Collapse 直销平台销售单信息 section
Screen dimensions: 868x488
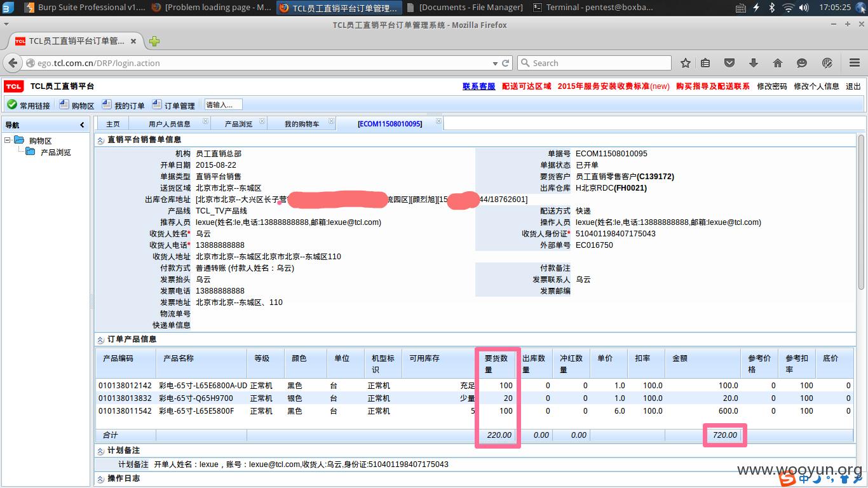pos(100,140)
